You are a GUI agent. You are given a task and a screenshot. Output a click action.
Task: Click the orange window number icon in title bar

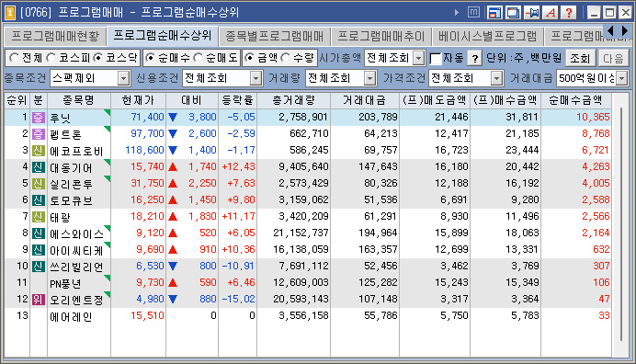click(10, 13)
